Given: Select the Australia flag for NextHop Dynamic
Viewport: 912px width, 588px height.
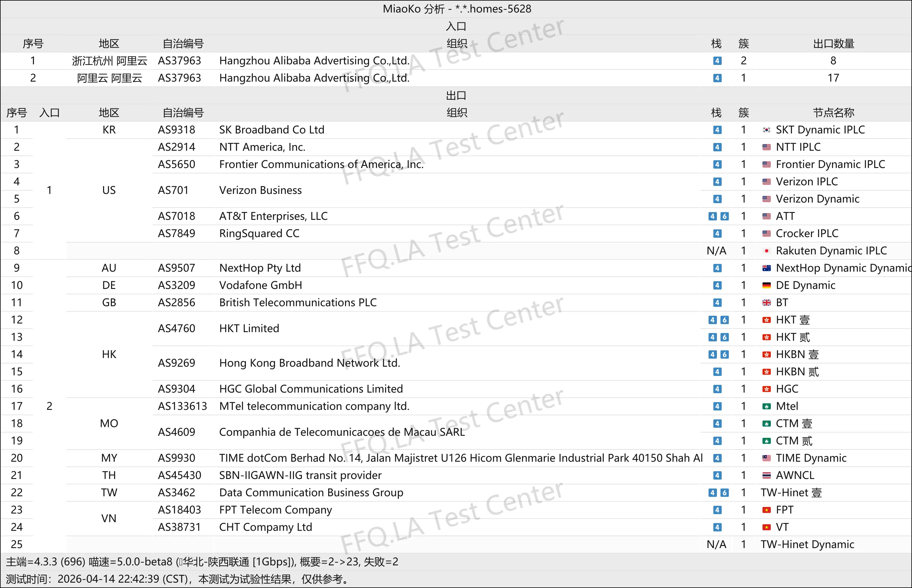Looking at the screenshot, I should point(766,268).
